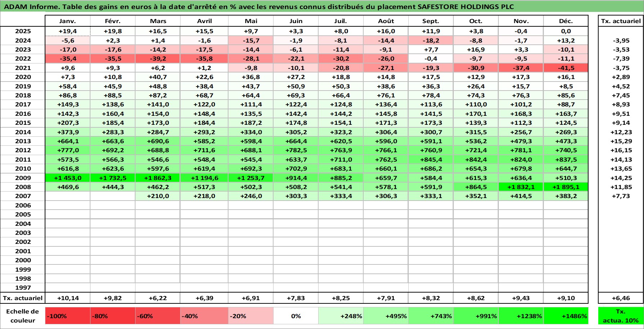
Task: Select the Août column header
Action: (386, 21)
